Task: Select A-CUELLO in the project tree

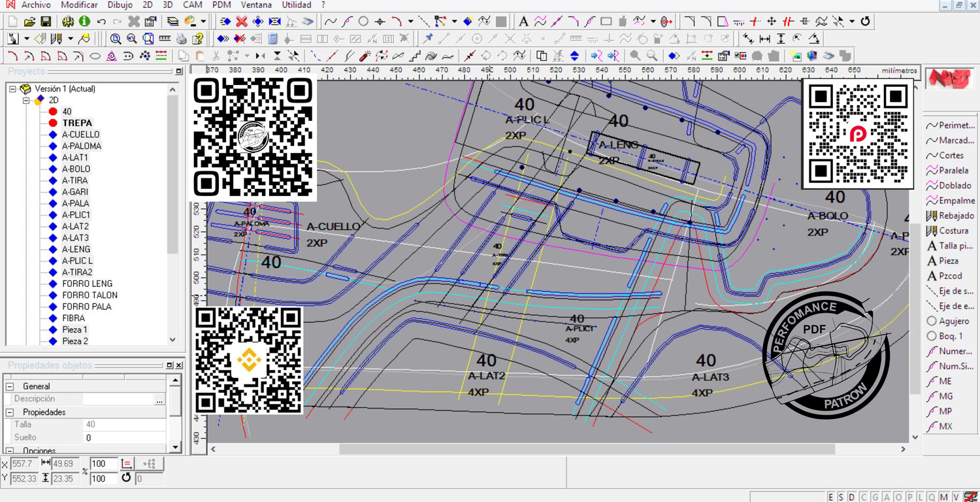Action: [81, 135]
